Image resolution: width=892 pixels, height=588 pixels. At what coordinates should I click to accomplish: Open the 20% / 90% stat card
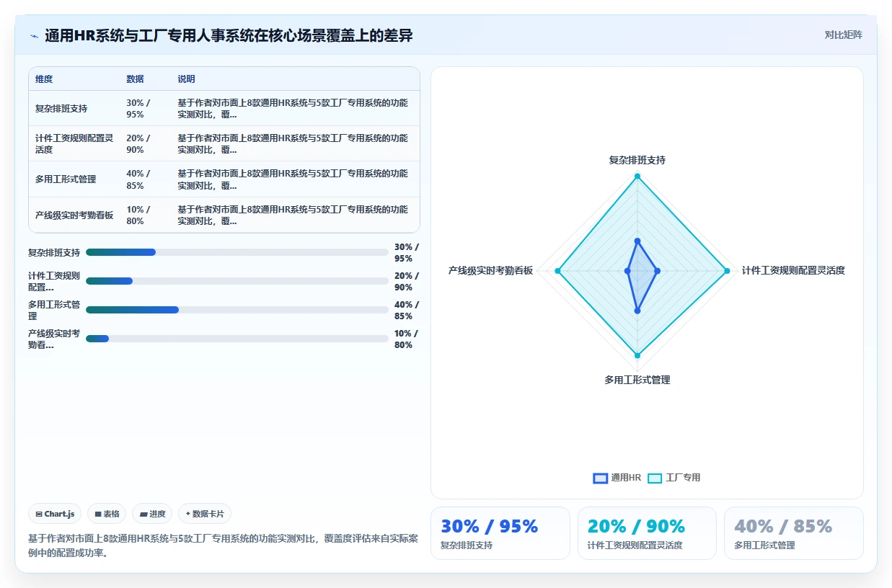(647, 533)
